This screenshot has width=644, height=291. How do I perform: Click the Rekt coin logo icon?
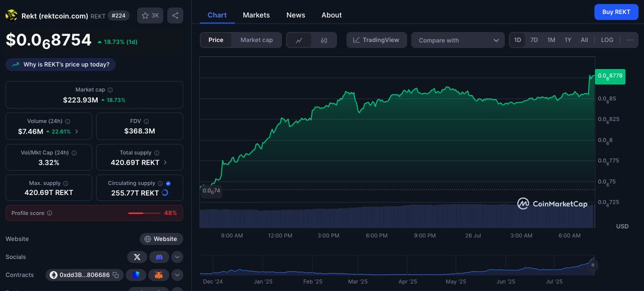click(11, 16)
